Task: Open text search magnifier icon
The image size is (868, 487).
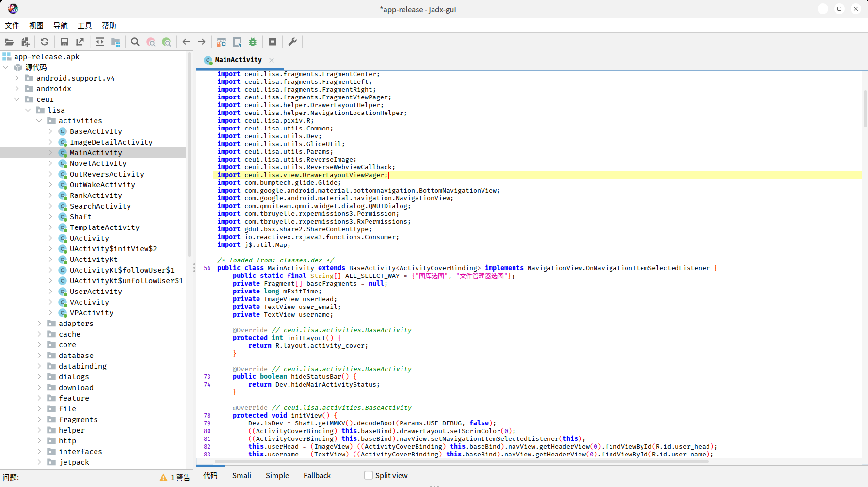Action: click(135, 42)
